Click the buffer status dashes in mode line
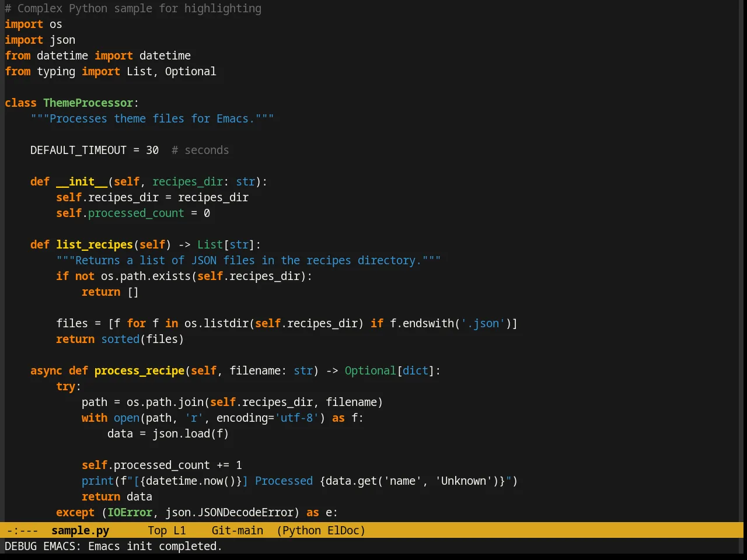 coord(22,530)
